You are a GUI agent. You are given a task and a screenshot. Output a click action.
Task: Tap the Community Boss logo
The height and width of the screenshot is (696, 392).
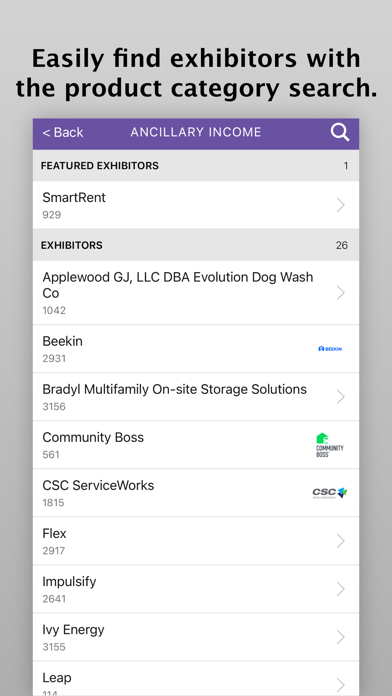click(x=330, y=445)
